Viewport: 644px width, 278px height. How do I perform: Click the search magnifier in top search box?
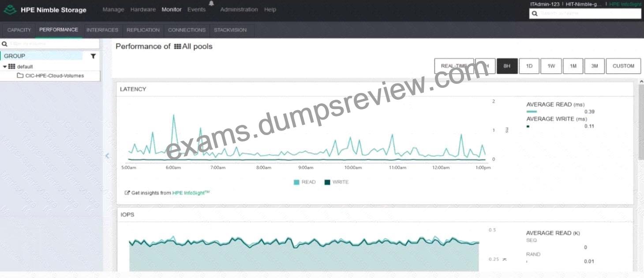(x=535, y=14)
